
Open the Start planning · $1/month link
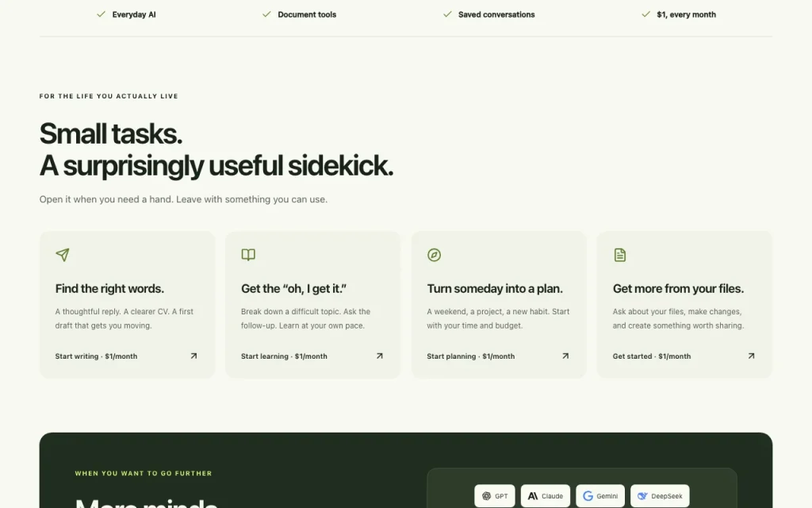471,356
